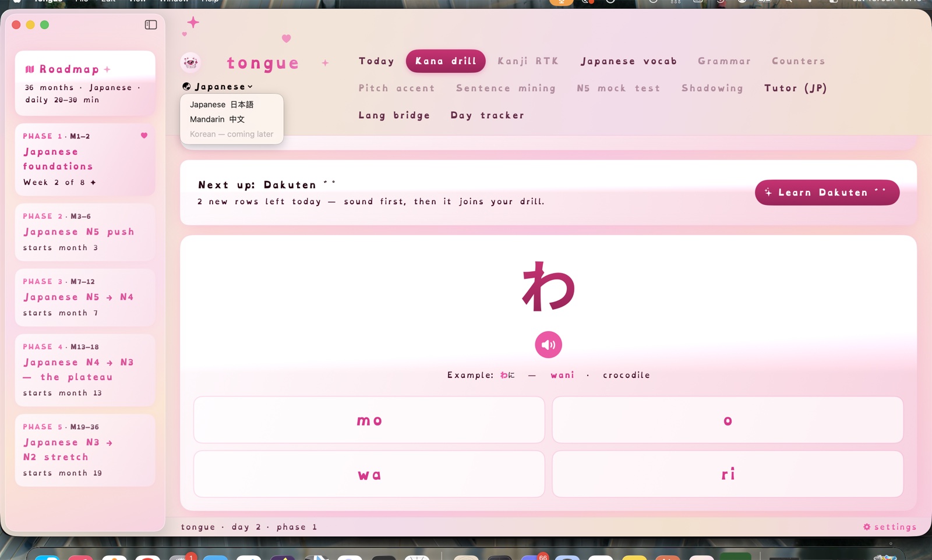This screenshot has width=932, height=560.
Task: Switch to the Shadowing tab
Action: (712, 88)
